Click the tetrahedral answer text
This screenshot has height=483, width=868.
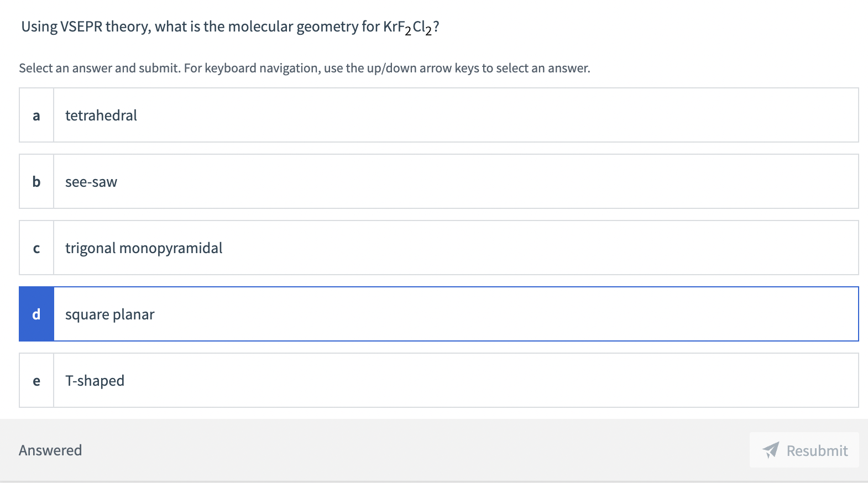point(101,115)
